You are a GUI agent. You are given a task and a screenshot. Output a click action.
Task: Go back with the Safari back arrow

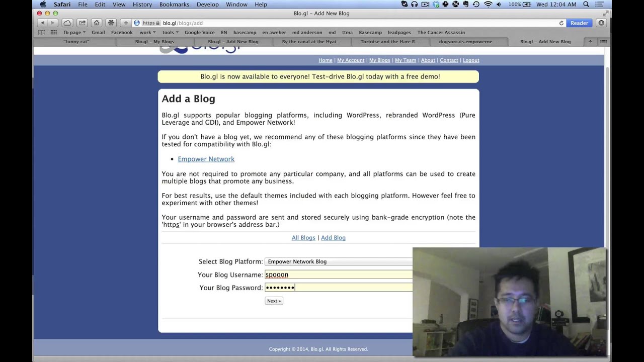coord(42,23)
